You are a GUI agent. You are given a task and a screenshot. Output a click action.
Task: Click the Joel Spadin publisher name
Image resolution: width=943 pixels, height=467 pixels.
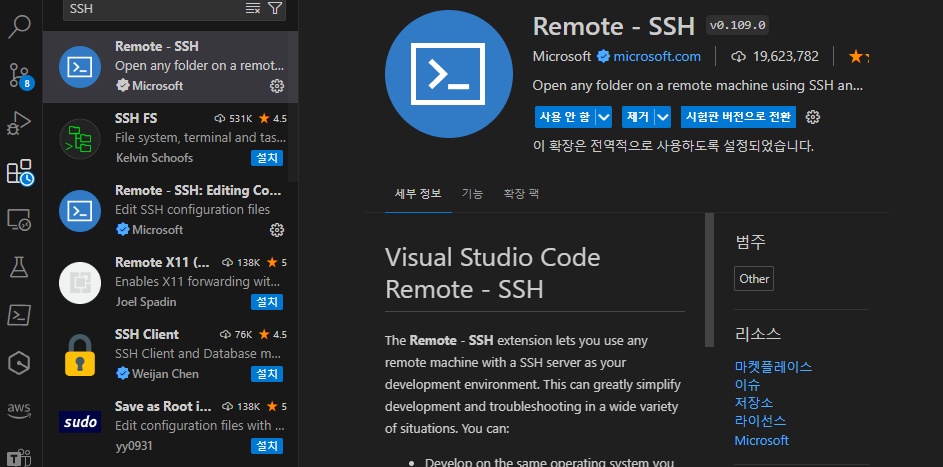pos(146,302)
